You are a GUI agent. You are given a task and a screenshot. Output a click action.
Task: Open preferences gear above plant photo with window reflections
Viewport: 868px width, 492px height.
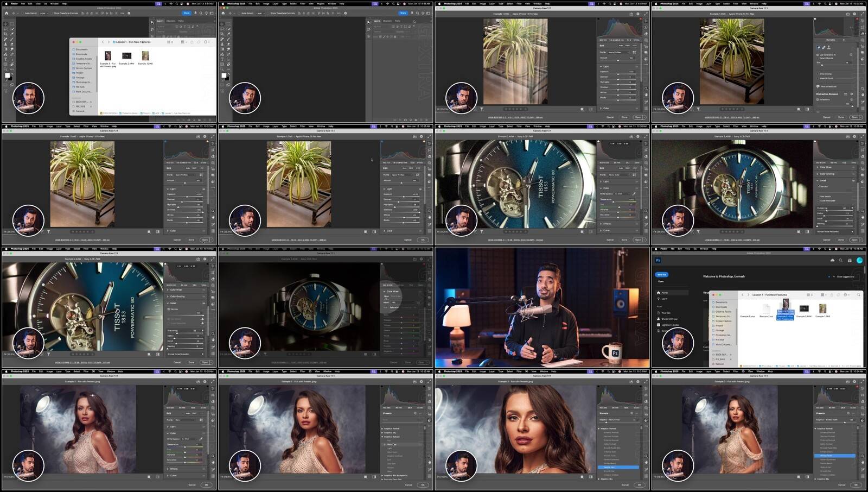tap(638, 14)
